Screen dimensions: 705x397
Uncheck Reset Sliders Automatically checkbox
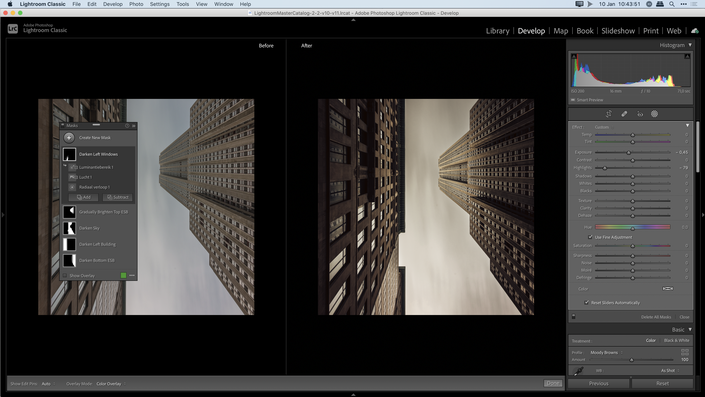(586, 303)
